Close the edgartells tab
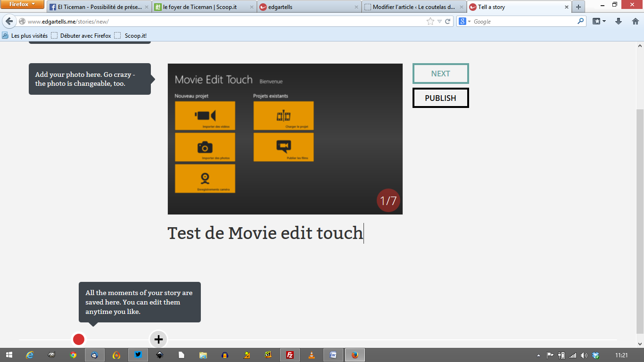The image size is (644, 362). pos(356,7)
